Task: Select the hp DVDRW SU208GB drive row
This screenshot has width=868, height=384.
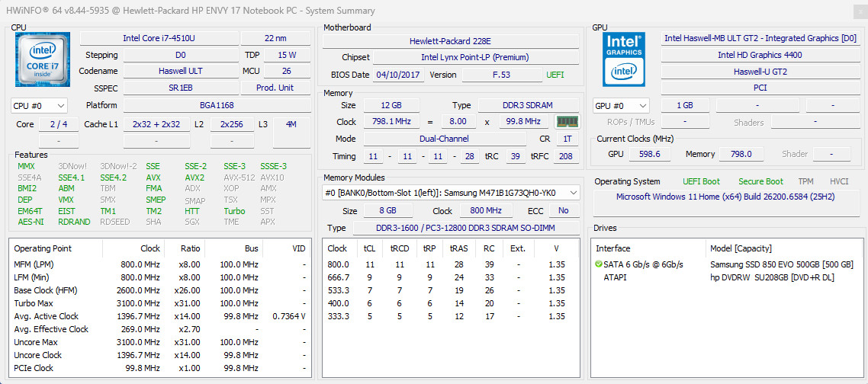Action: (x=726, y=277)
